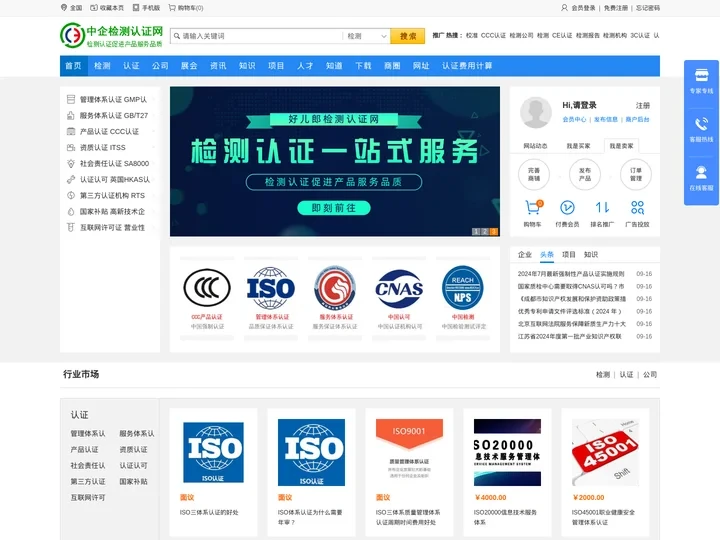The image size is (720, 540).
Task: Click the 社会责任认证 SA8000 bulb icon
Action: [x=71, y=163]
